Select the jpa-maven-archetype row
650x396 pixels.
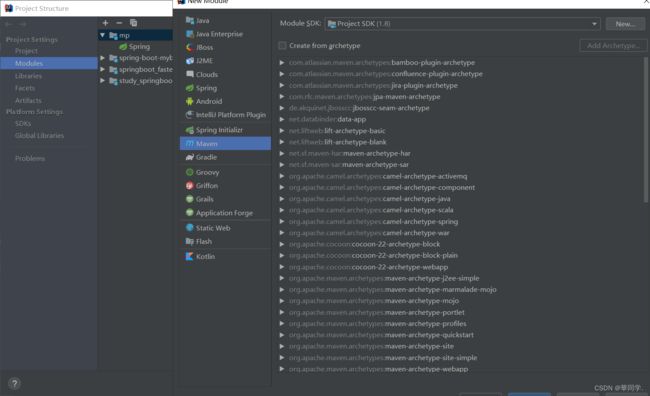tap(365, 97)
